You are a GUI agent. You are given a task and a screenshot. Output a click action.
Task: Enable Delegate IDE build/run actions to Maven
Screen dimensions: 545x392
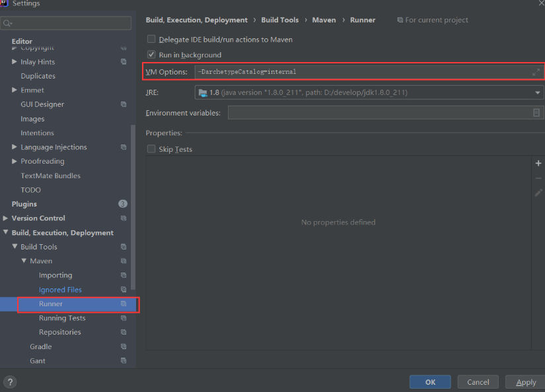[151, 39]
